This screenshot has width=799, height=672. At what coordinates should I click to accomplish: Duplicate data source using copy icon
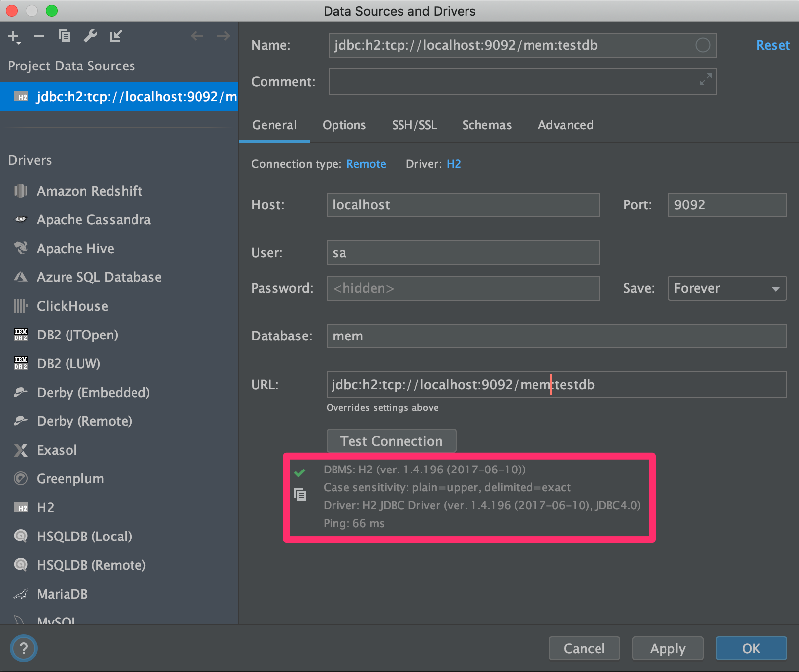[x=65, y=36]
